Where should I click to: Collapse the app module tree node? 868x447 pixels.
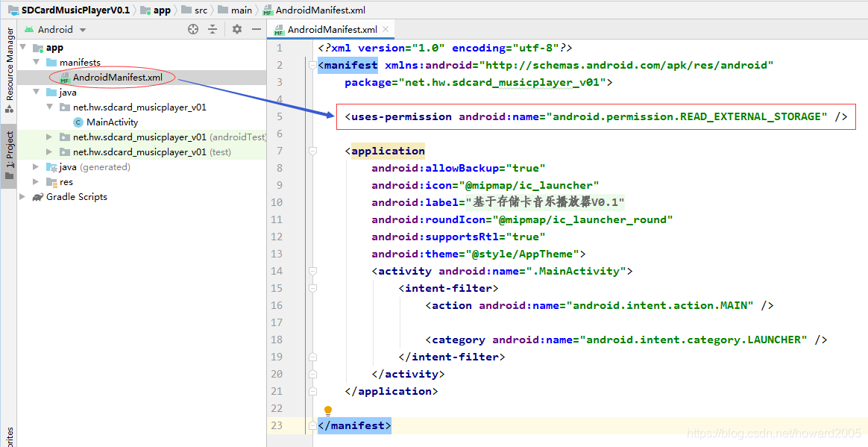coord(23,47)
